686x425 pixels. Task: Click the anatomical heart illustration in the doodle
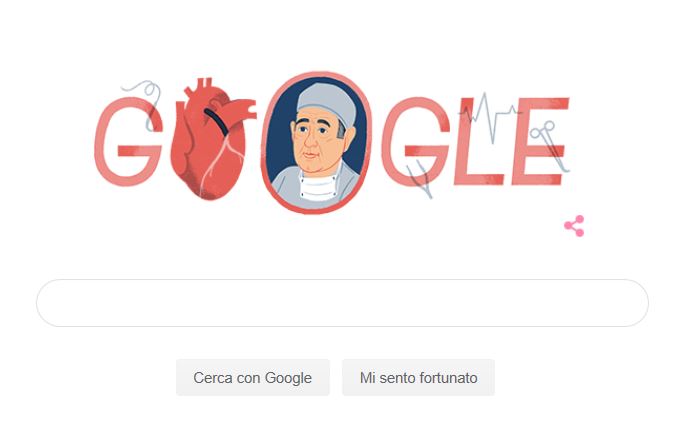(x=209, y=140)
